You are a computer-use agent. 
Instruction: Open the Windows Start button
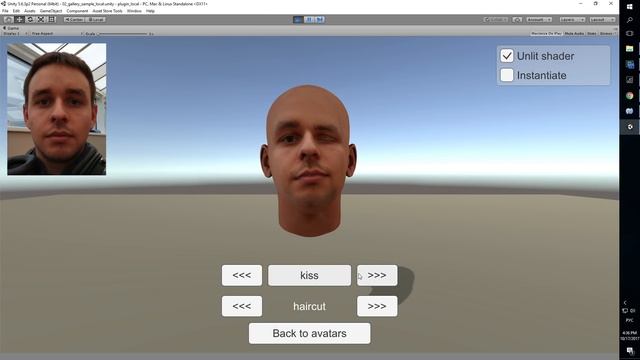630,6
